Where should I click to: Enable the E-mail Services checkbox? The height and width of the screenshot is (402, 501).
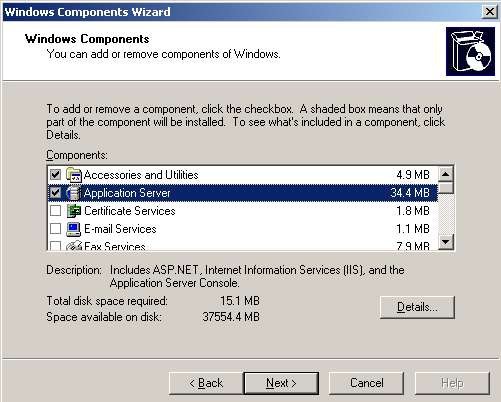(55, 229)
